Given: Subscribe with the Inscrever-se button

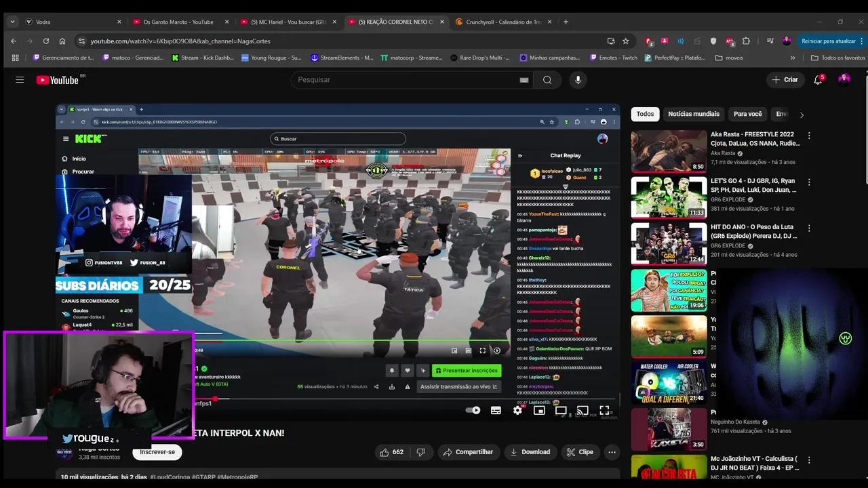Looking at the screenshot, I should click(x=157, y=452).
